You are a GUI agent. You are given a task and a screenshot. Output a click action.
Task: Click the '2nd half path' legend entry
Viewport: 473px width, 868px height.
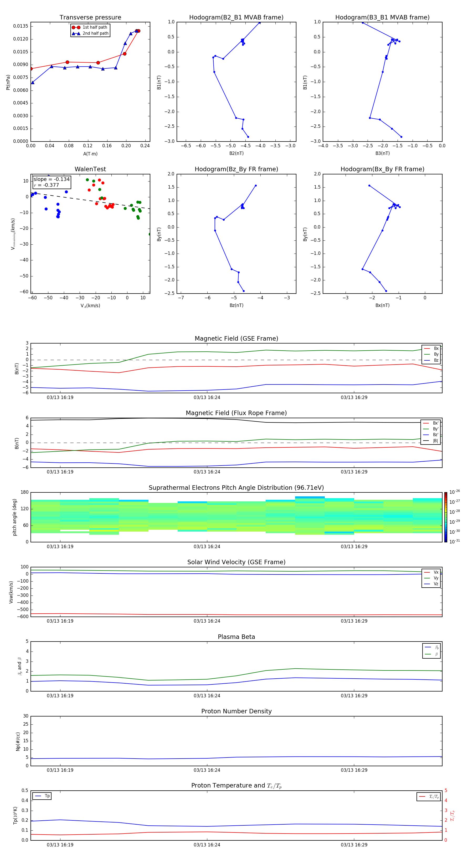pyautogui.click(x=90, y=33)
